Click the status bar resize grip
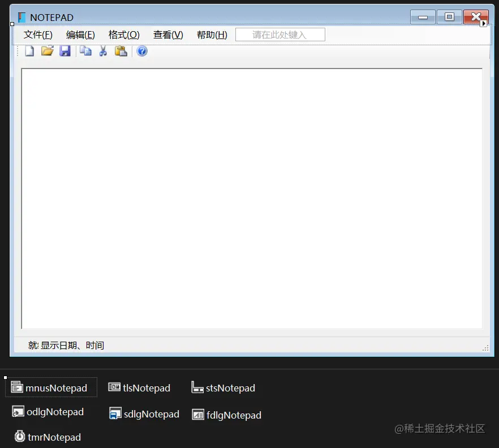This screenshot has height=448, width=499. click(485, 348)
